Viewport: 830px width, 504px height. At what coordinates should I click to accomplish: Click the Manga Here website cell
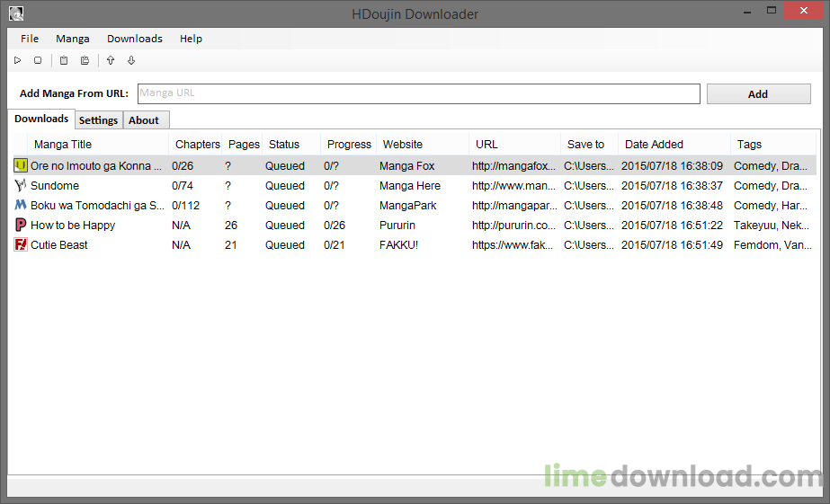[x=410, y=186]
